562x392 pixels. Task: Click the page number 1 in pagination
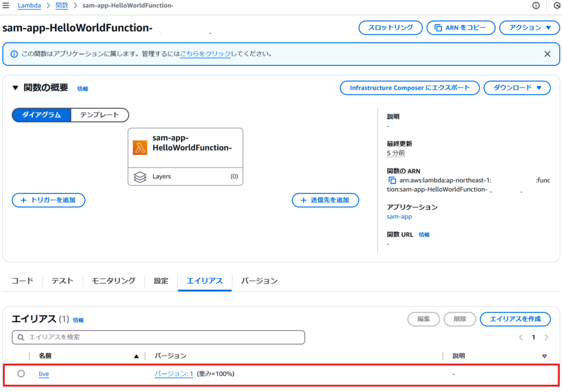[x=533, y=337]
